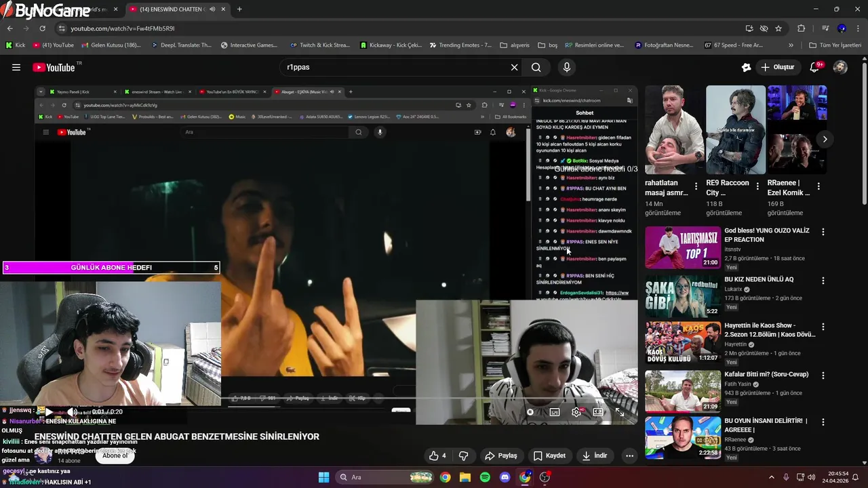Reload the page
The width and height of the screenshot is (868, 488).
coord(42,28)
